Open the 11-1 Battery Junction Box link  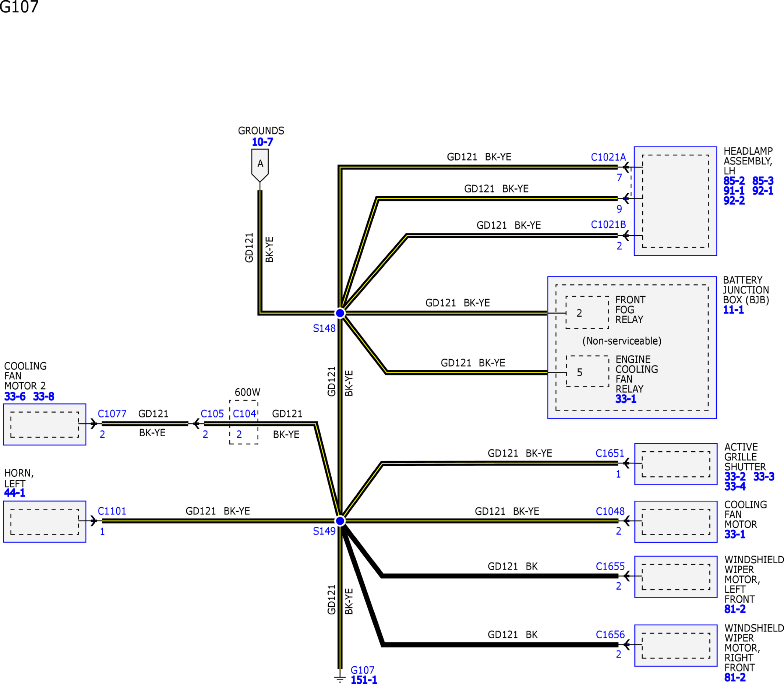coord(733,310)
